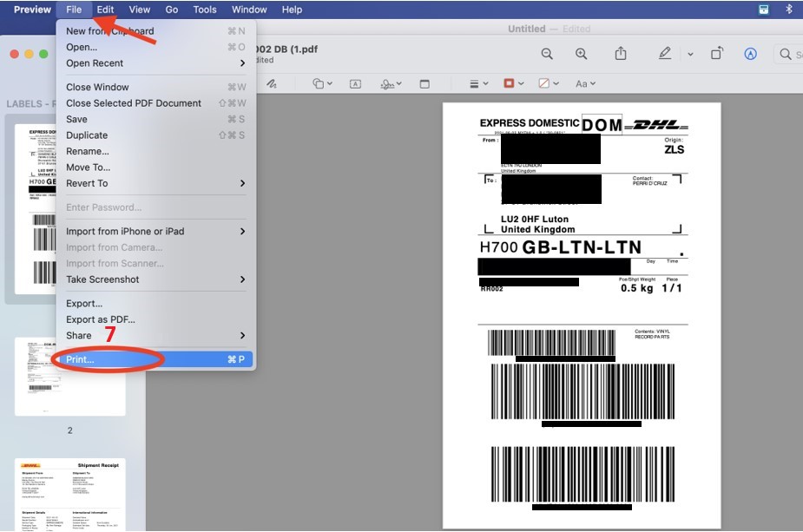Select the Sketch drawing tool
The height and width of the screenshot is (532, 803).
pos(272,84)
